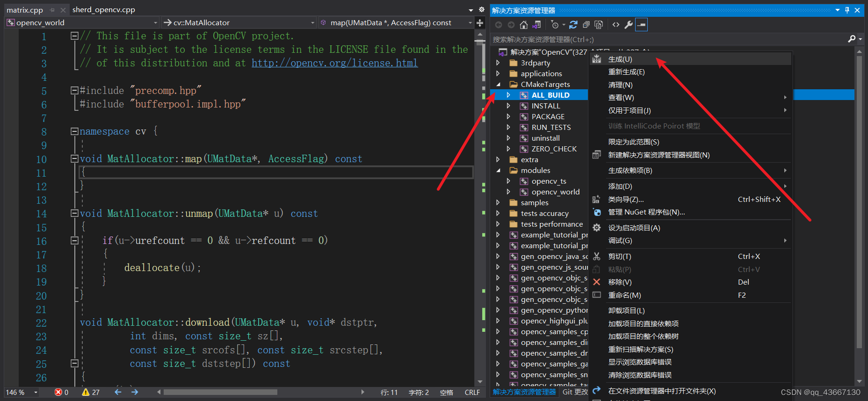The height and width of the screenshot is (401, 868).
Task: Click the CRLF line ending indicator
Action: pyautogui.click(x=472, y=392)
